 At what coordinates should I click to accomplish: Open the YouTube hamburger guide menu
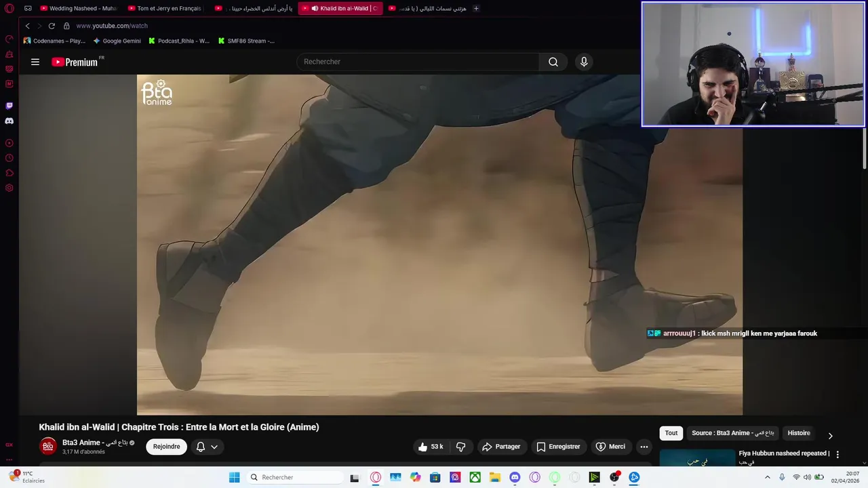pyautogui.click(x=35, y=62)
